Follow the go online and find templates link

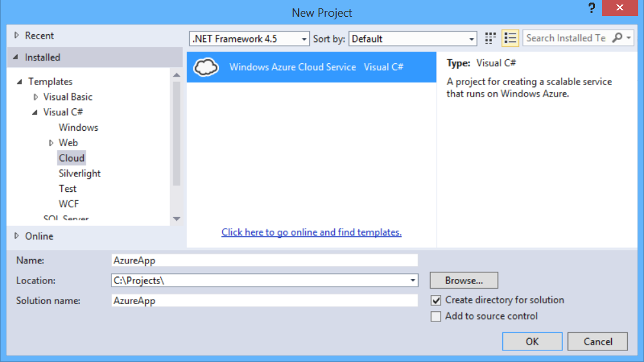click(x=312, y=233)
